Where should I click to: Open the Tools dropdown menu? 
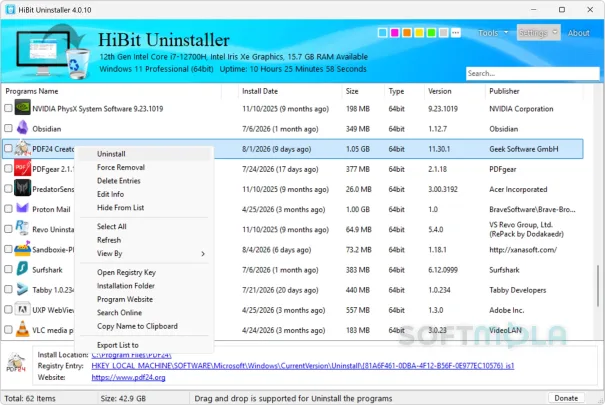(493, 33)
